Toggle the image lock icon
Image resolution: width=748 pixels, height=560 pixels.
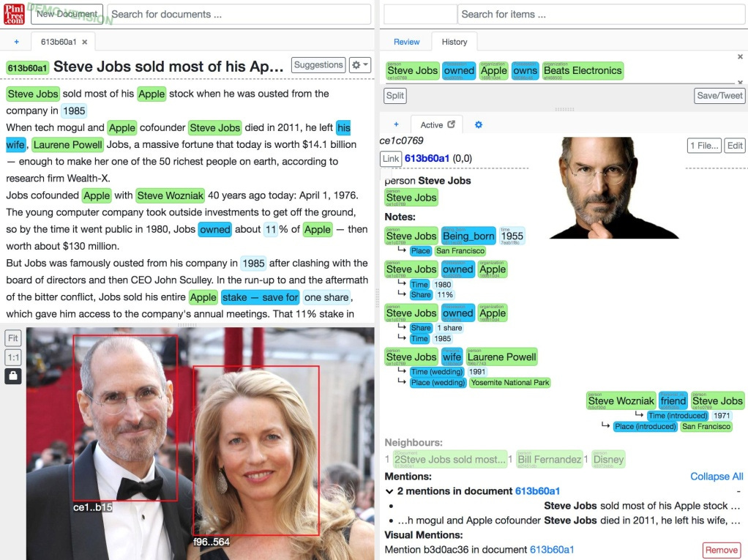(13, 376)
